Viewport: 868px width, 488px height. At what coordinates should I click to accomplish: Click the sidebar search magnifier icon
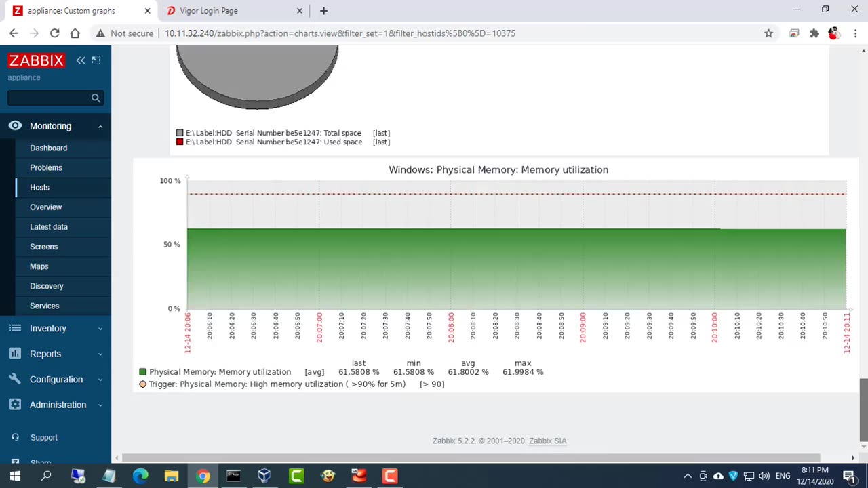(x=96, y=98)
